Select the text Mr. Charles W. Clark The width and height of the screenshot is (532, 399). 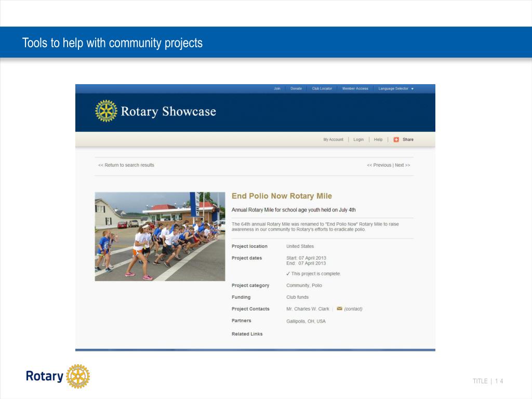(x=308, y=309)
